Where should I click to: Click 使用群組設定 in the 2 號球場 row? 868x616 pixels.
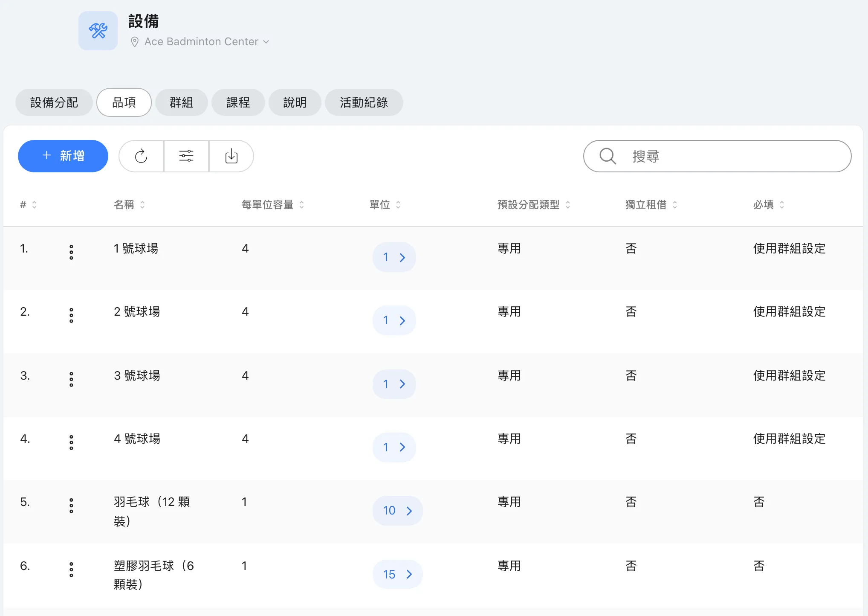[789, 311]
